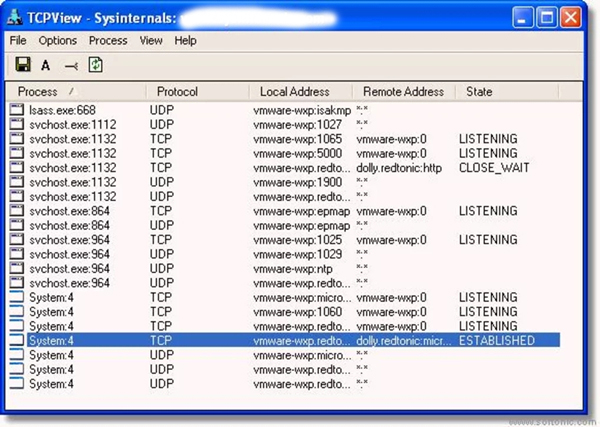This screenshot has width=600, height=427.
Task: Click the lsass.exe:668 process icon
Action: point(17,109)
